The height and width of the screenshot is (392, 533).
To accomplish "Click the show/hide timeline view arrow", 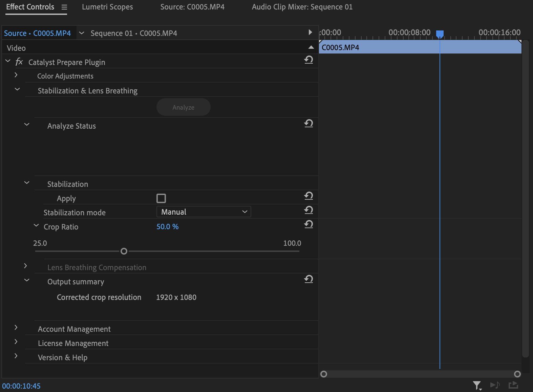I will click(x=310, y=32).
